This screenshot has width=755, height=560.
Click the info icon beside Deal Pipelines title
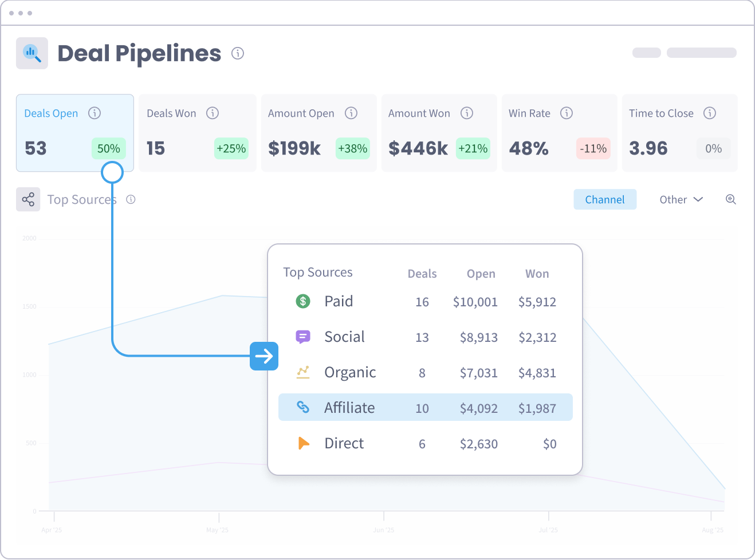click(238, 53)
